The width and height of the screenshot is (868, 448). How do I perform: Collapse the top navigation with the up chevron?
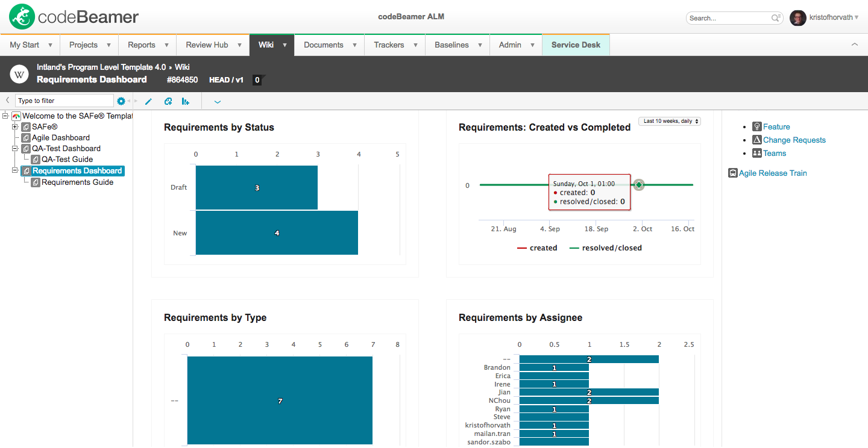point(854,45)
